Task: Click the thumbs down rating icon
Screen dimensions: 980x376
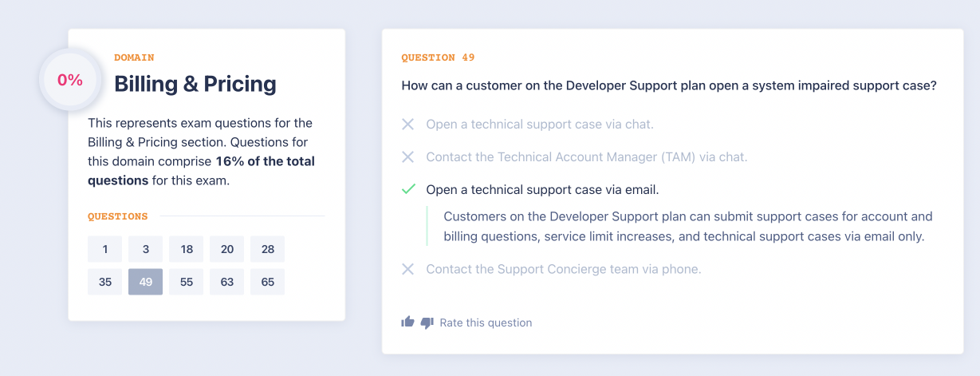Action: (427, 323)
